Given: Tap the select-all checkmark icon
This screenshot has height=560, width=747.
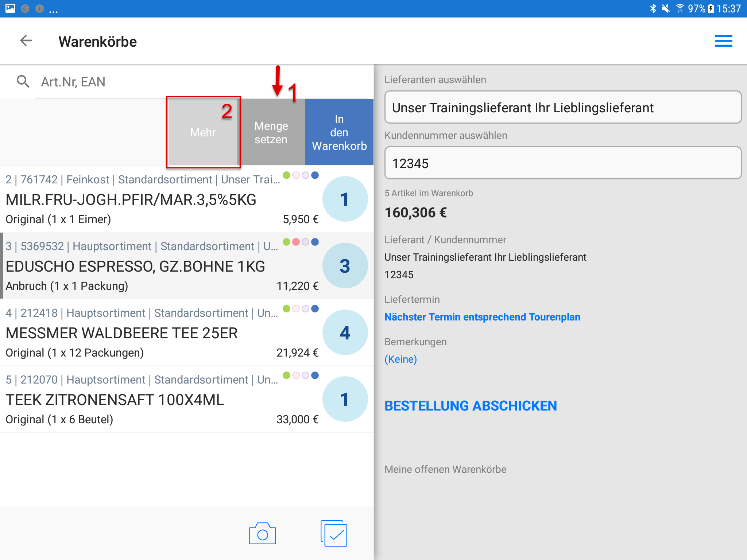Looking at the screenshot, I should pyautogui.click(x=334, y=533).
